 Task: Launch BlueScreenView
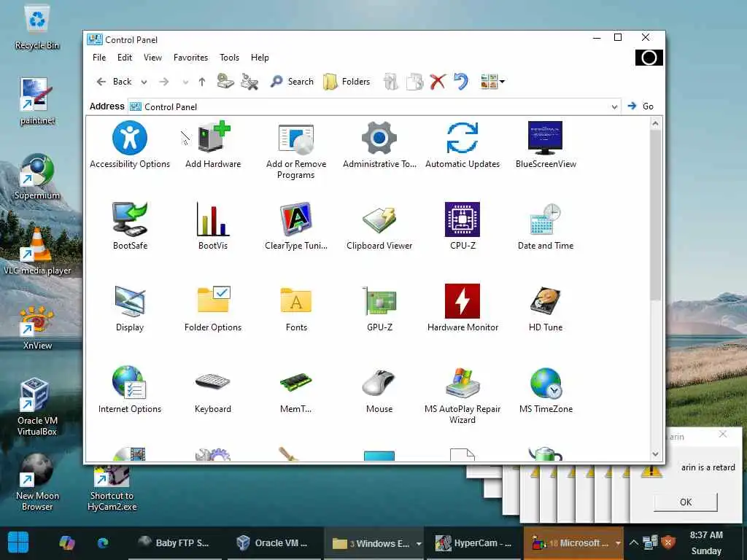pyautogui.click(x=546, y=145)
